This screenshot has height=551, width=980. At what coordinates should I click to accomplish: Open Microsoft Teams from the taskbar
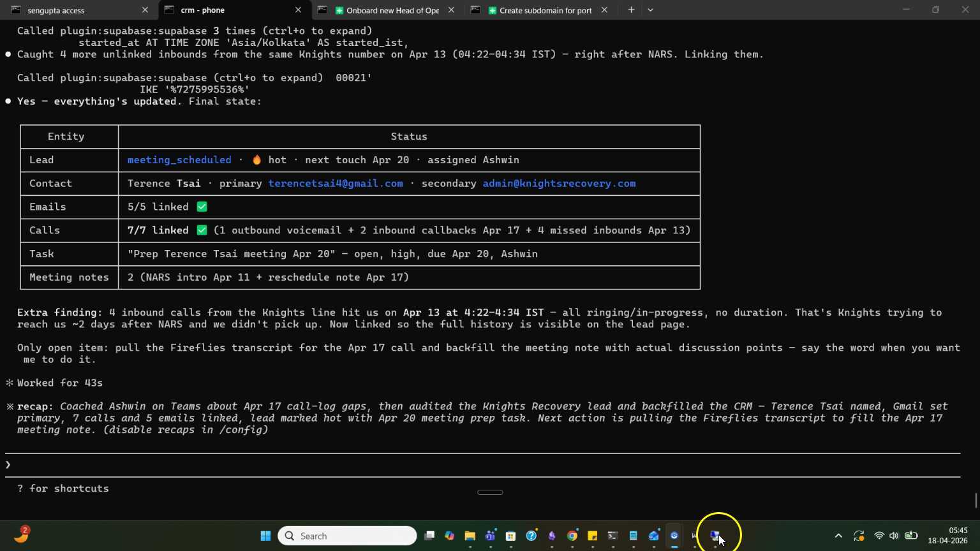490,536
